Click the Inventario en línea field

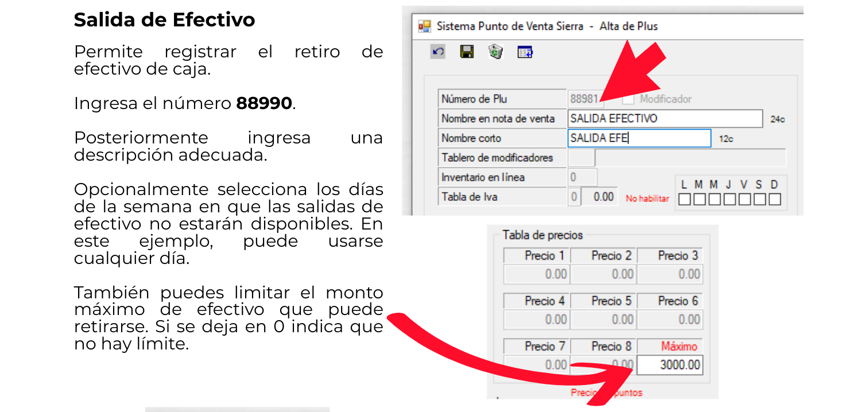coord(583,177)
